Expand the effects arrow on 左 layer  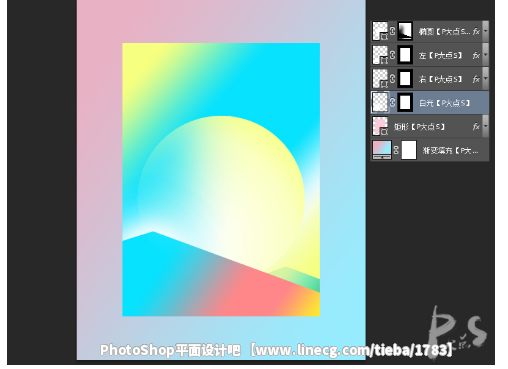(486, 55)
